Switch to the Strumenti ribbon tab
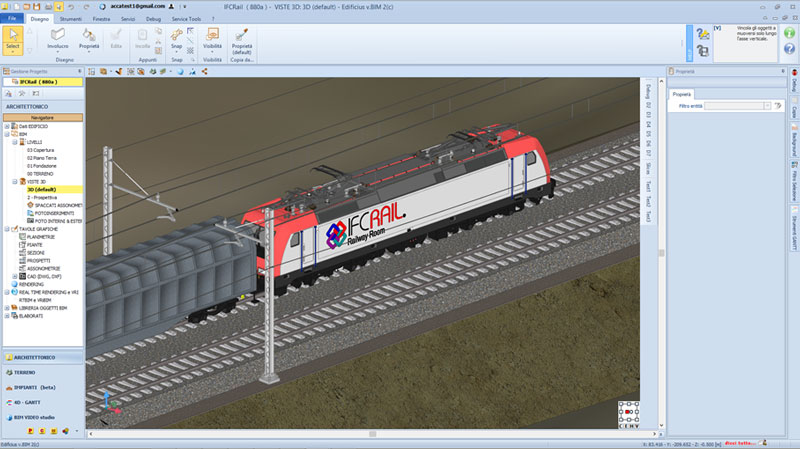The image size is (800, 449). pos(70,19)
